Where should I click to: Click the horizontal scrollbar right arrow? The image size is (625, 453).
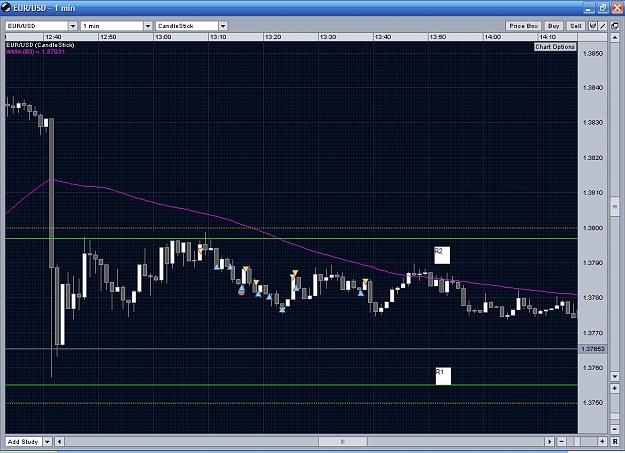[x=550, y=441]
